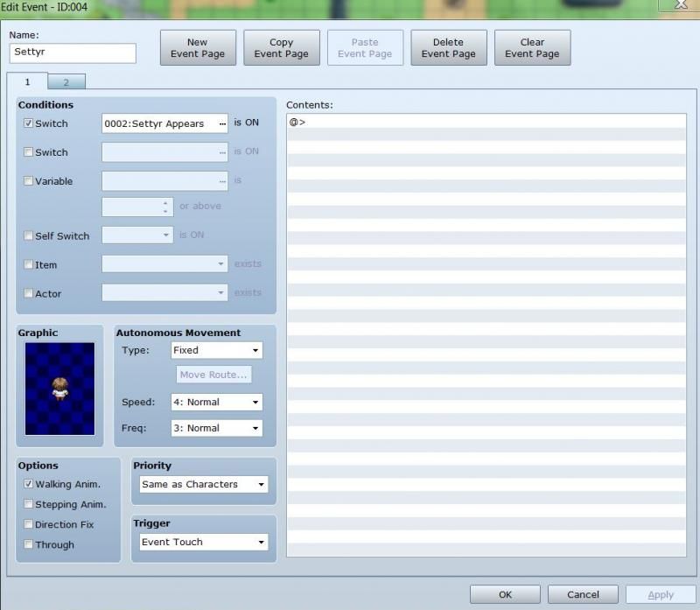Click the New Event Page button
The height and width of the screenshot is (610, 700).
pyautogui.click(x=198, y=48)
